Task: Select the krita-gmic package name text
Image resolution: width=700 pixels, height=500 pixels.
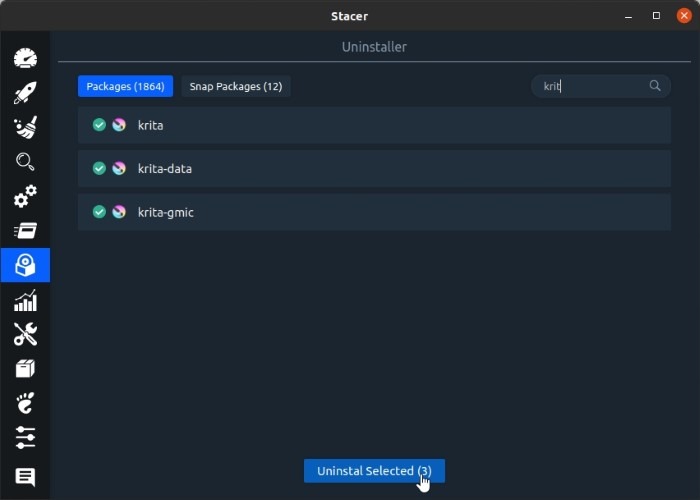Action: pyautogui.click(x=166, y=212)
